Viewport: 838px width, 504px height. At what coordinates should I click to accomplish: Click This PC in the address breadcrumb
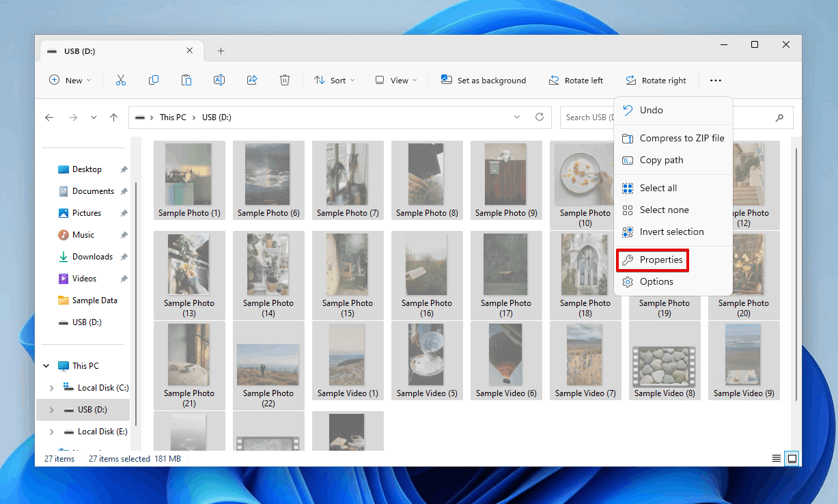point(173,117)
